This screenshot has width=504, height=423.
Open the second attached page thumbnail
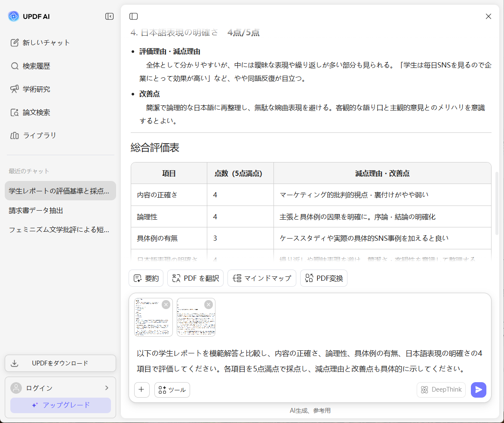pyautogui.click(x=196, y=317)
